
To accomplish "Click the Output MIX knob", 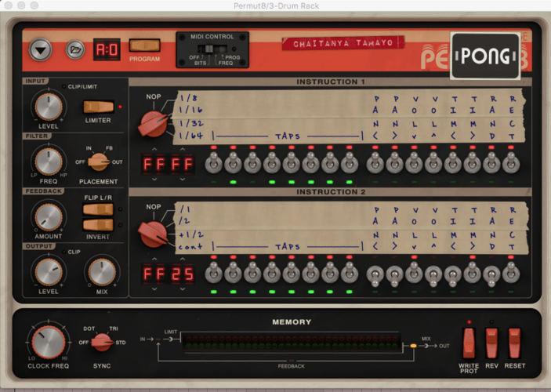I will [102, 272].
